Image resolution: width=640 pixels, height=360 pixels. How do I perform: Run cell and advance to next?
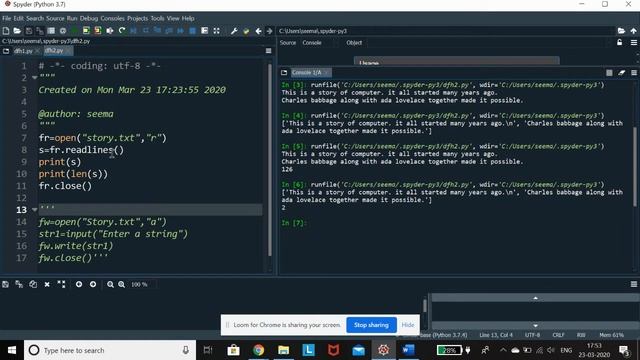98,31
